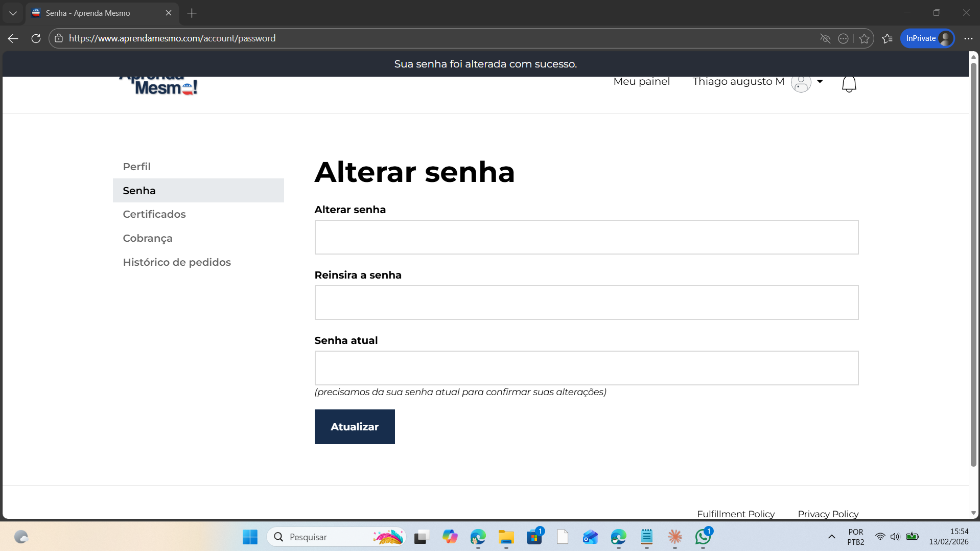The image size is (980, 551).
Task: Open Certificados in the sidebar
Action: [154, 214]
